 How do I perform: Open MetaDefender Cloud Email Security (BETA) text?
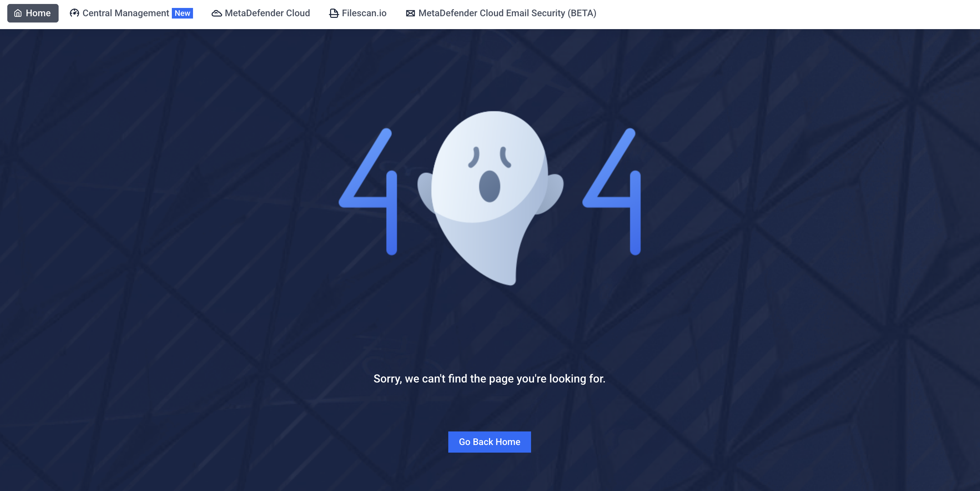507,13
